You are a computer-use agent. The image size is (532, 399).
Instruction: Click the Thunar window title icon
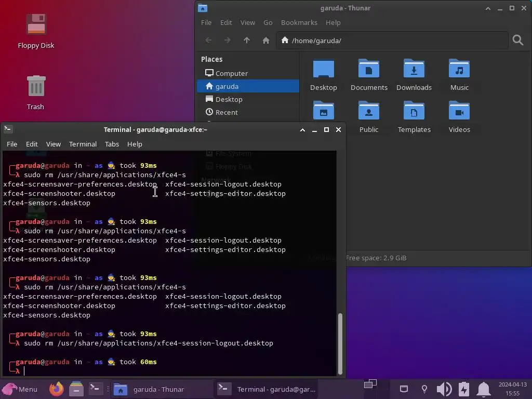[x=203, y=8]
